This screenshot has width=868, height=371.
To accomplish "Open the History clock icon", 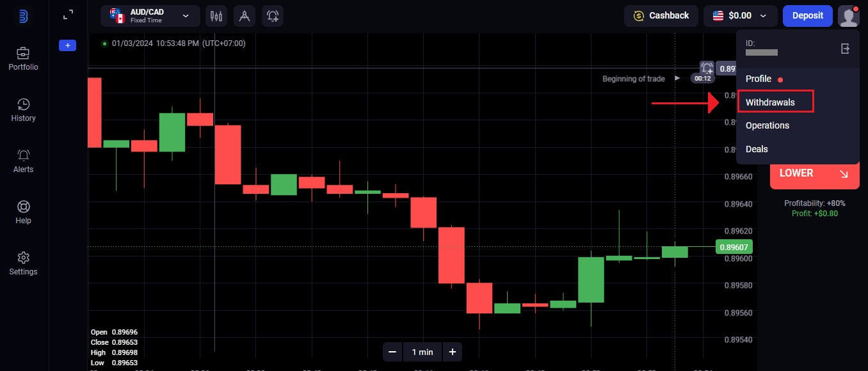I will coord(23,104).
